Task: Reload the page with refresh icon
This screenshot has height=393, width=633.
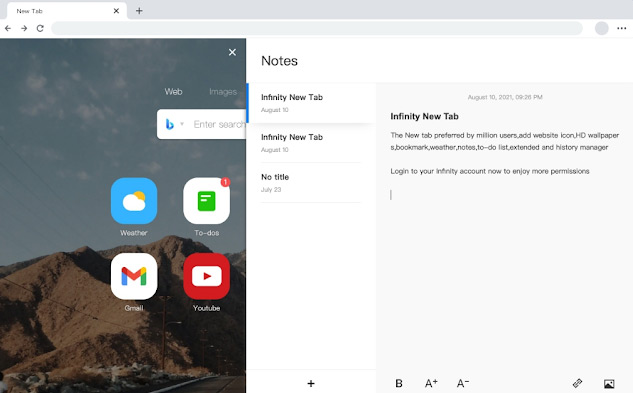Action: click(x=40, y=28)
